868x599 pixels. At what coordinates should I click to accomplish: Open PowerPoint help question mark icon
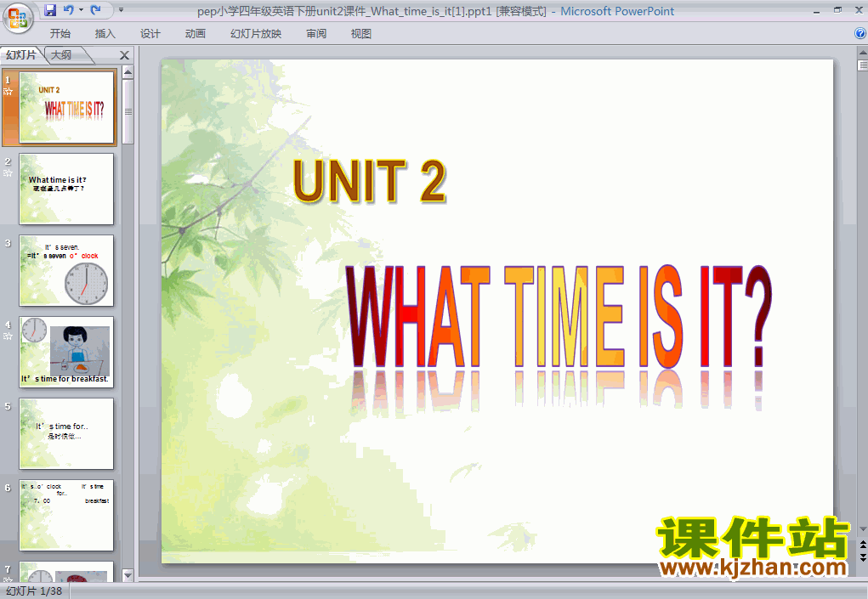click(860, 33)
